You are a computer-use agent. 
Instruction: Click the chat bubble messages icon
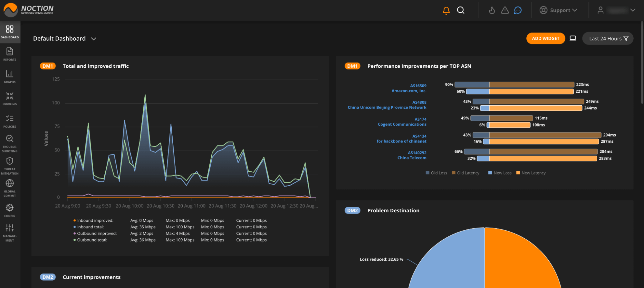(x=518, y=10)
